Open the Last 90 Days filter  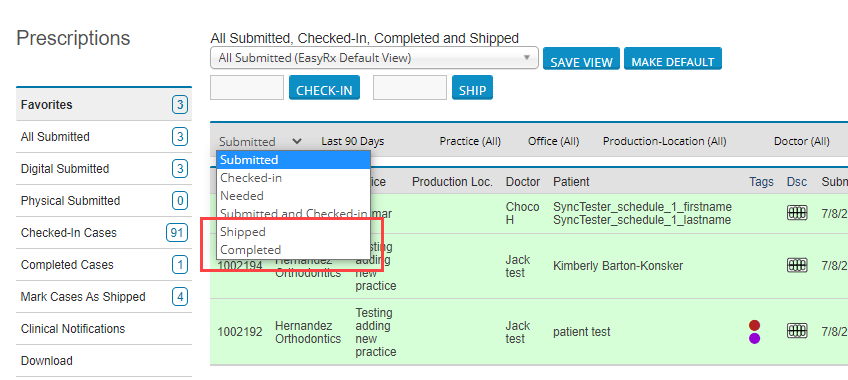(353, 142)
